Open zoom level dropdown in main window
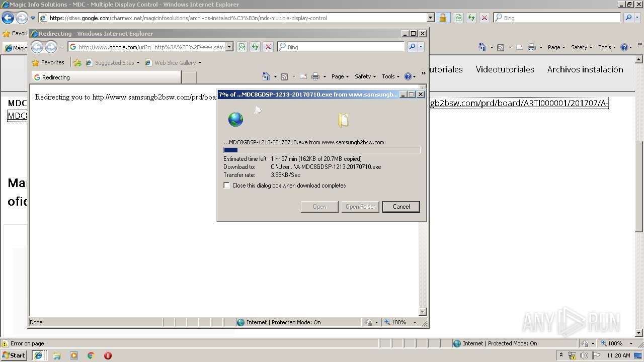Screen dimensions: 644x362 tap(631, 343)
